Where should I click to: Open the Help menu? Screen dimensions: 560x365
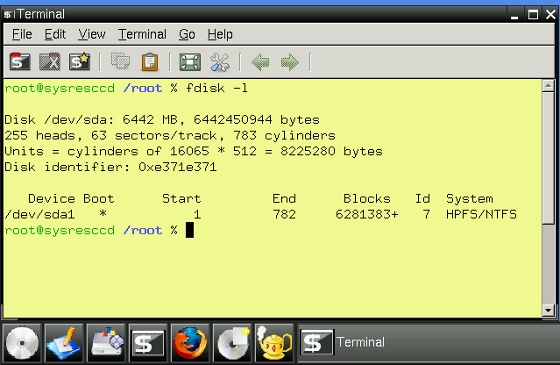[220, 34]
